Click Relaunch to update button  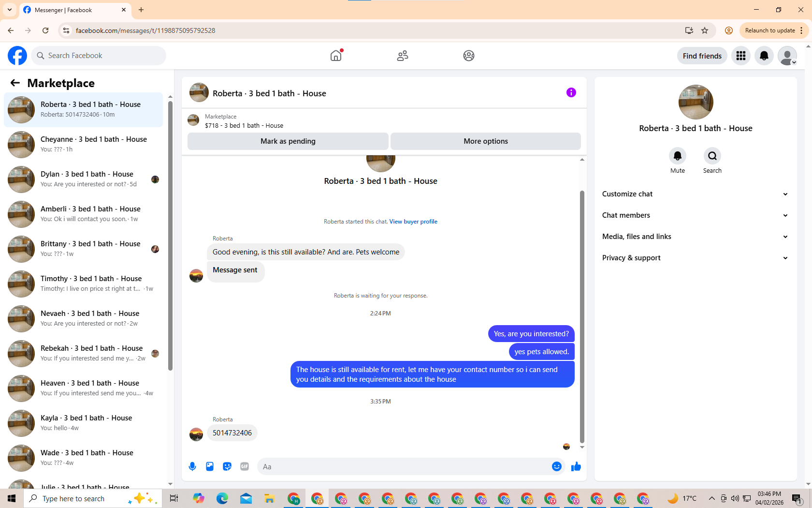click(x=770, y=30)
